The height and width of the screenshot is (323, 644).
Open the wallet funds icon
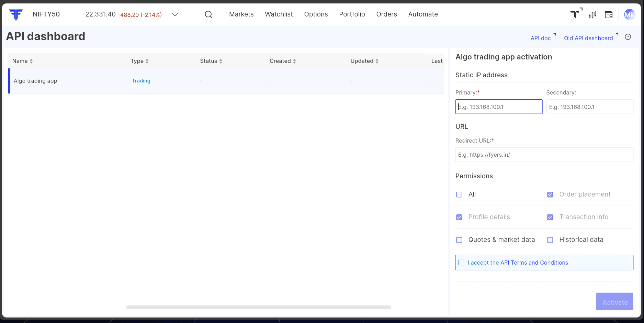tap(609, 14)
